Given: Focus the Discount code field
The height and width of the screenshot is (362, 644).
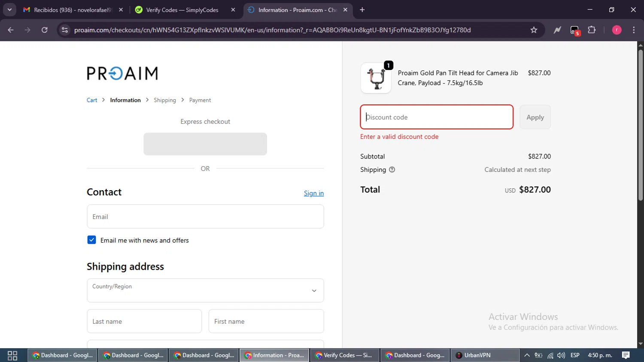Looking at the screenshot, I should coord(437,117).
